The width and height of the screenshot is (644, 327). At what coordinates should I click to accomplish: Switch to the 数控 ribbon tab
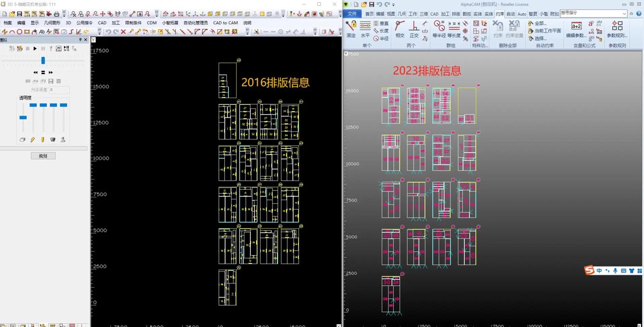click(466, 14)
